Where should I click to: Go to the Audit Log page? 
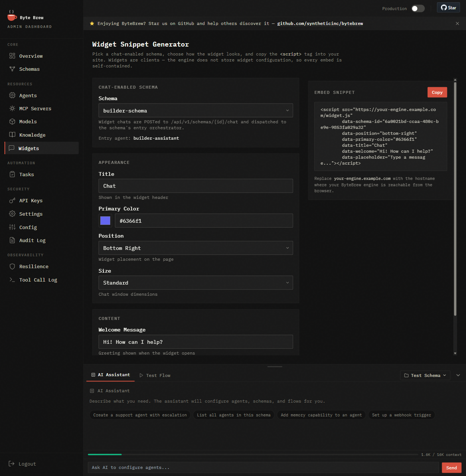point(41,240)
